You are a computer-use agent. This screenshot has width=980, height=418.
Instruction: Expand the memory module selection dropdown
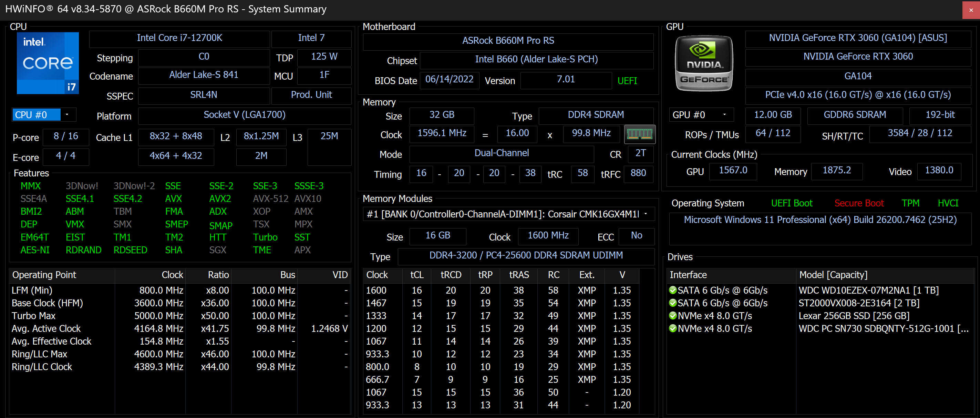pyautogui.click(x=646, y=214)
